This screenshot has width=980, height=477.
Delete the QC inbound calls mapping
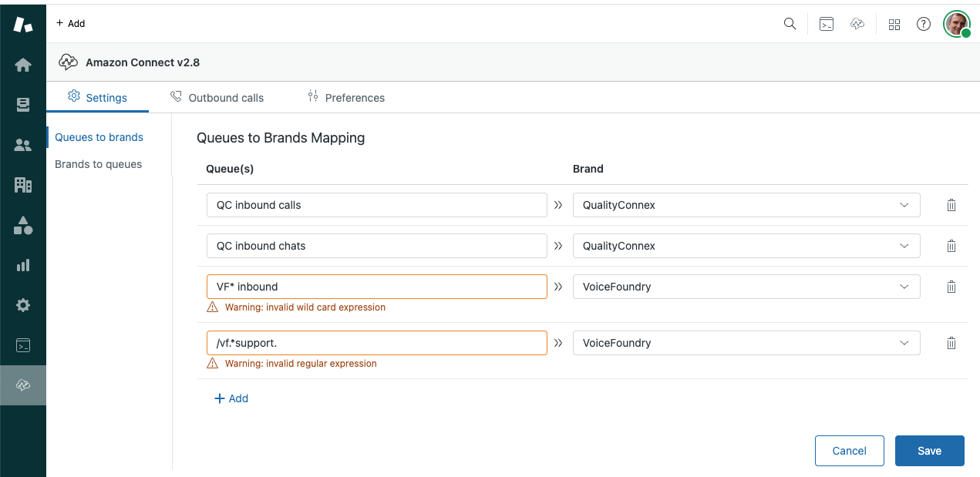point(951,205)
